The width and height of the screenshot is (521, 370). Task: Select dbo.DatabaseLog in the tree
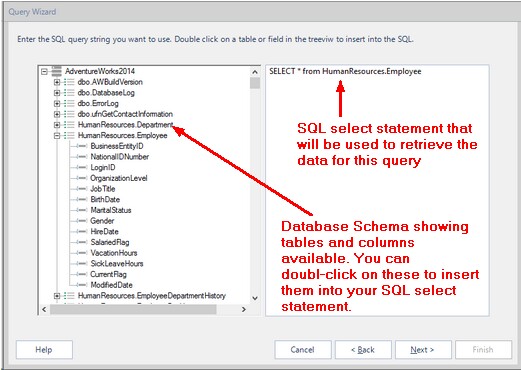(x=106, y=93)
